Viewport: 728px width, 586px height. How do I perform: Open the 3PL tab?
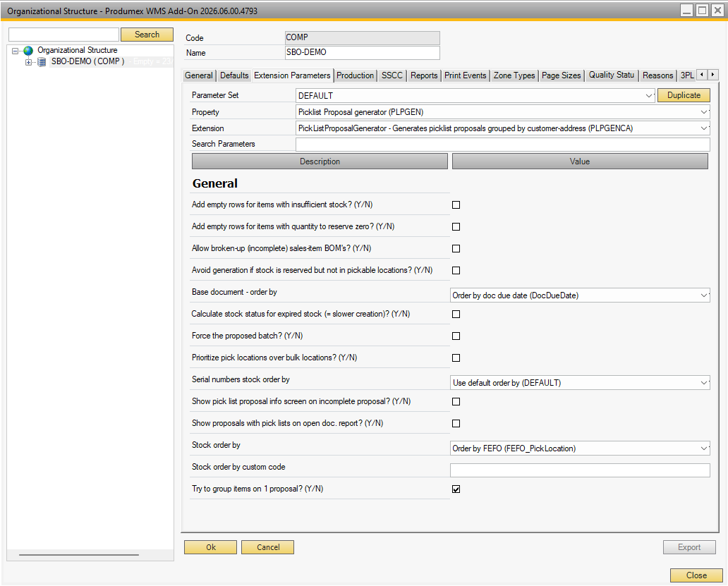tap(687, 75)
